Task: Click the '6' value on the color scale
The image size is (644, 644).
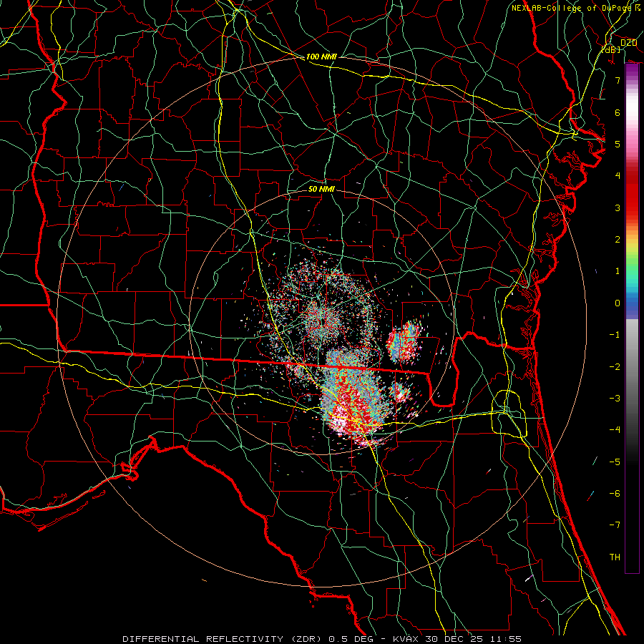Action: click(x=618, y=112)
